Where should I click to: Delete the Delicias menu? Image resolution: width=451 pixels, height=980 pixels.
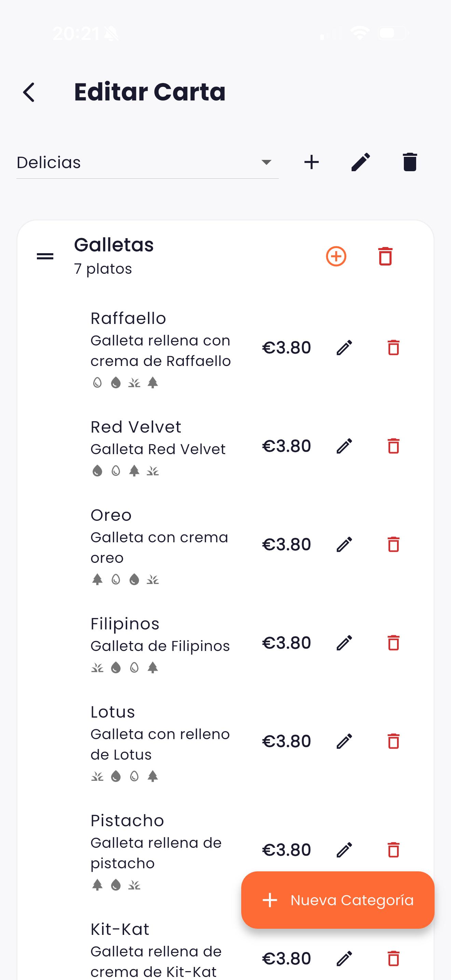[x=410, y=162]
